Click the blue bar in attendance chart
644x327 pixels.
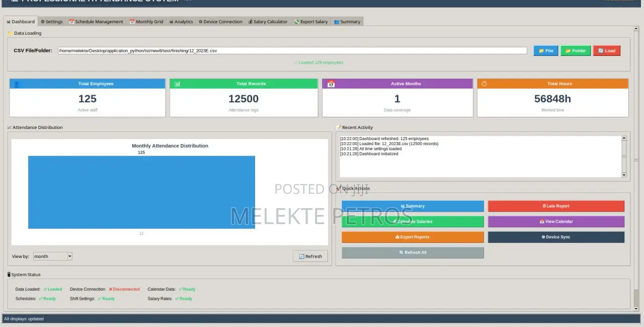pyautogui.click(x=141, y=192)
